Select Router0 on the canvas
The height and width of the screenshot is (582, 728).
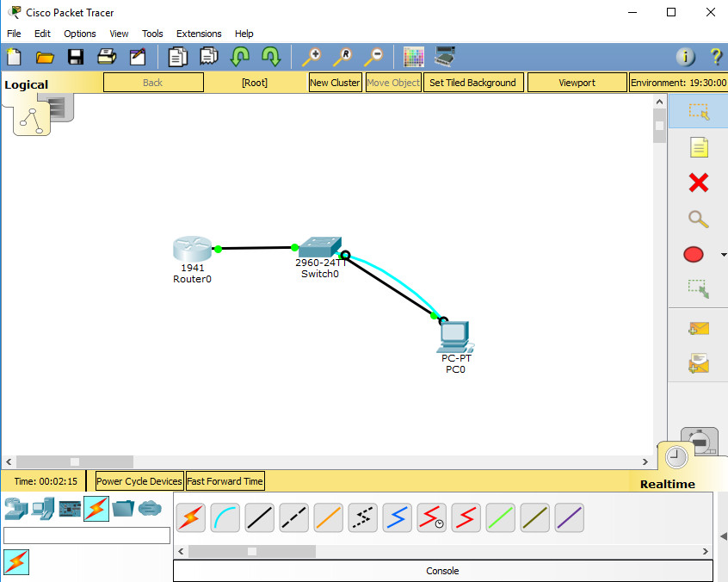(192, 249)
